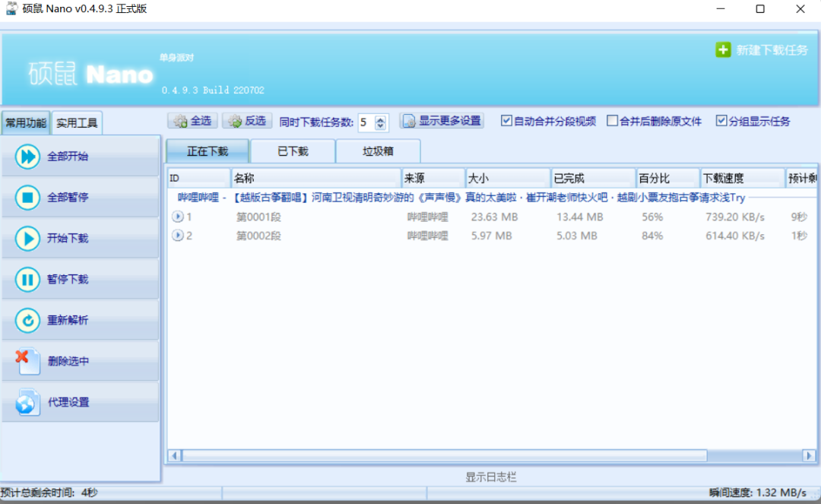
Task: Click the Select All gear icon
Action: pos(180,122)
